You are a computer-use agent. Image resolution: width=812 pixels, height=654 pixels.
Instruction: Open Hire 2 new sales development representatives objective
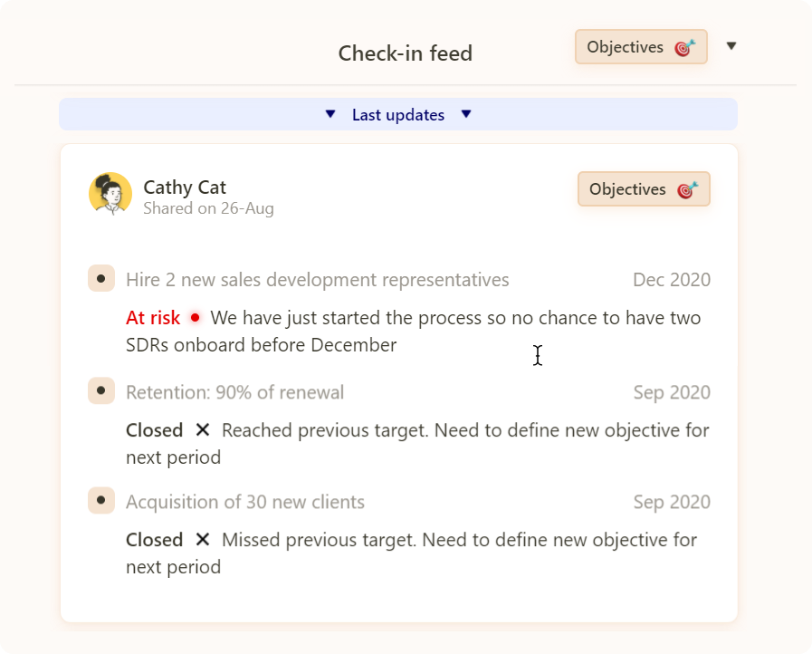[318, 280]
